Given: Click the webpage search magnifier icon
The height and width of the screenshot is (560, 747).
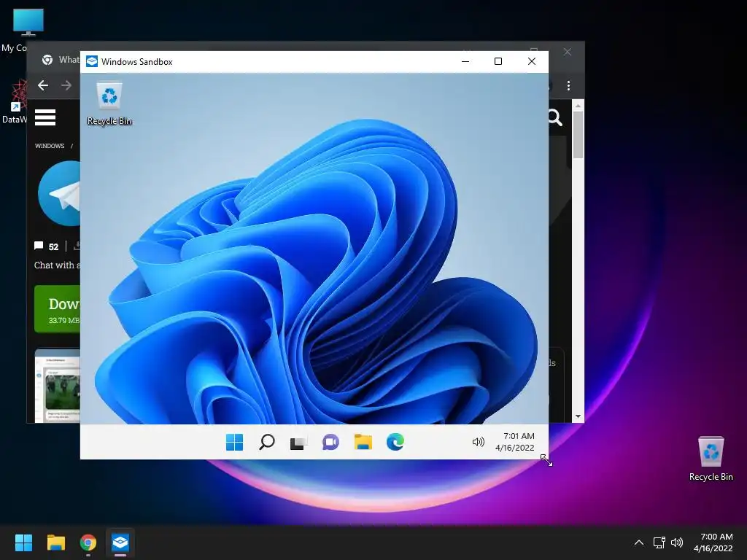Looking at the screenshot, I should pos(555,117).
